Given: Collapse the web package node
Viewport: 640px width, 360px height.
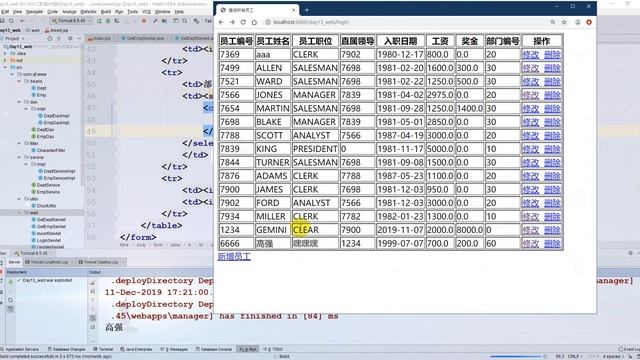Looking at the screenshot, I should [19, 213].
